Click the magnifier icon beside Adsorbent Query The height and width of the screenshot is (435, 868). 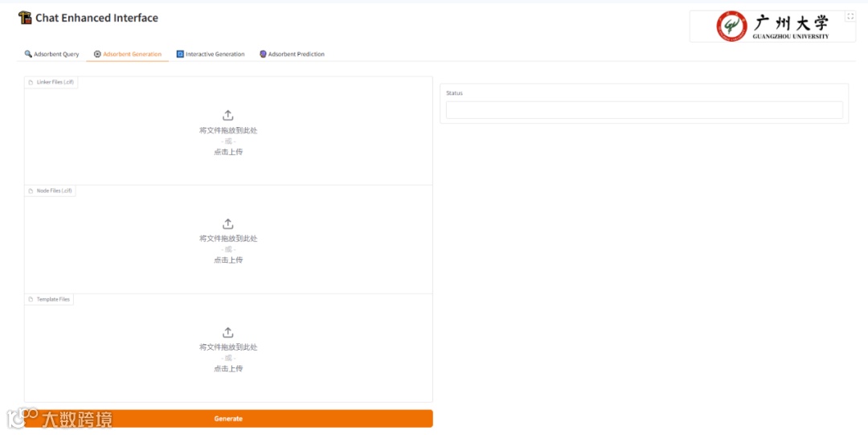27,54
